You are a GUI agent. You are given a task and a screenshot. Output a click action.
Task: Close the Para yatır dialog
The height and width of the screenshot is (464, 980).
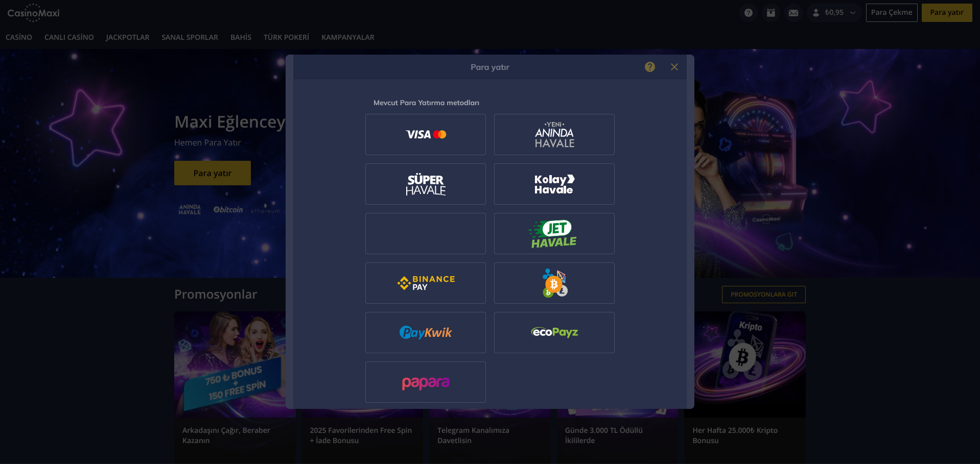[x=674, y=67]
